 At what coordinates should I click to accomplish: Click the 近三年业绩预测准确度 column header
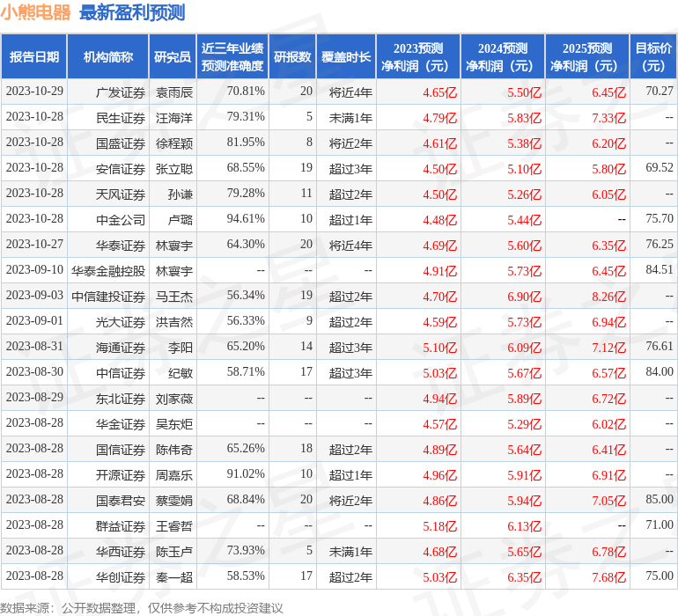click(232, 56)
